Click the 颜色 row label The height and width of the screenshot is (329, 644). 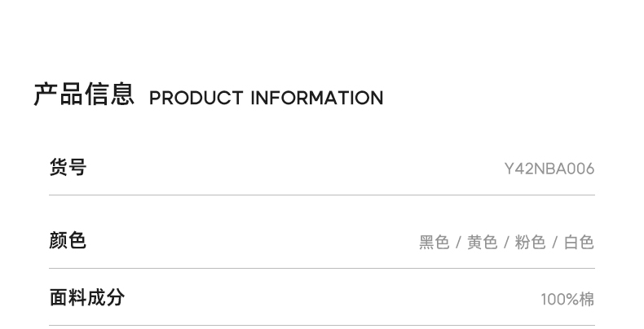68,240
